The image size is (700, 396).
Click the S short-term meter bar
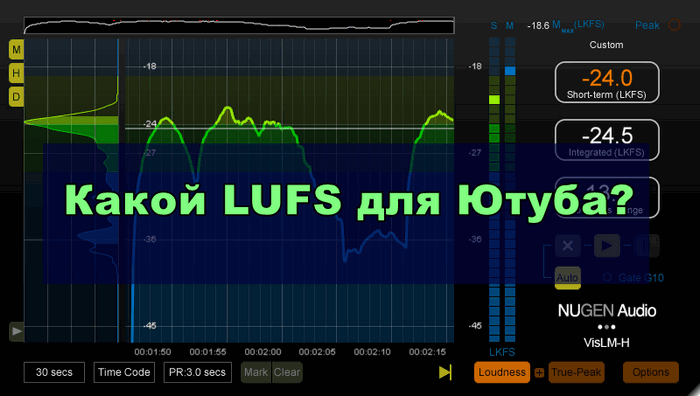494,190
